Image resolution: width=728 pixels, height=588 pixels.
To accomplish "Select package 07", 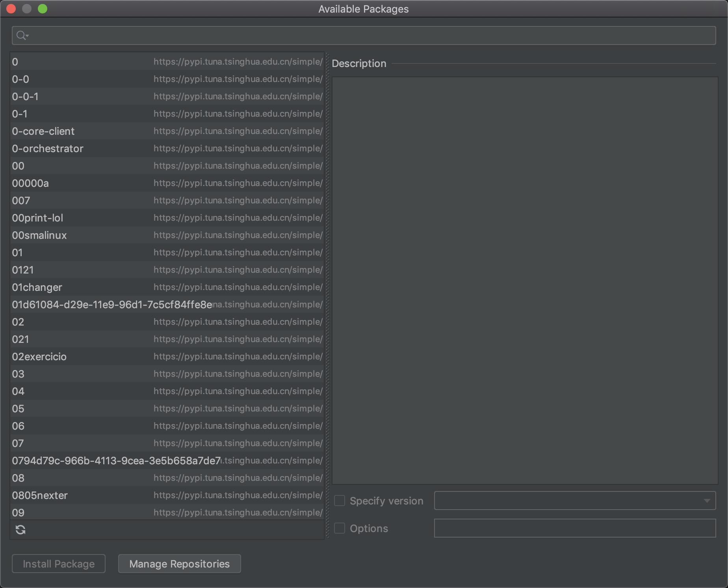I will point(167,443).
